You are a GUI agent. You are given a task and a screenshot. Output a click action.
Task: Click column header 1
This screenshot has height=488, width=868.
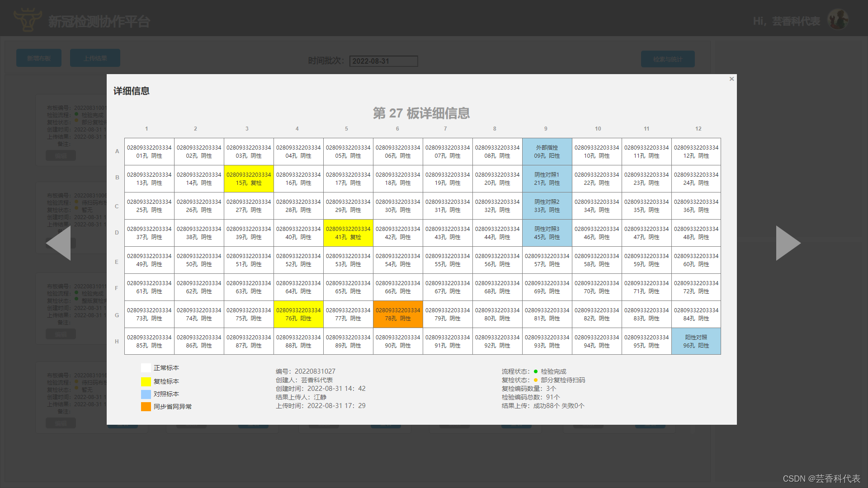click(x=146, y=129)
